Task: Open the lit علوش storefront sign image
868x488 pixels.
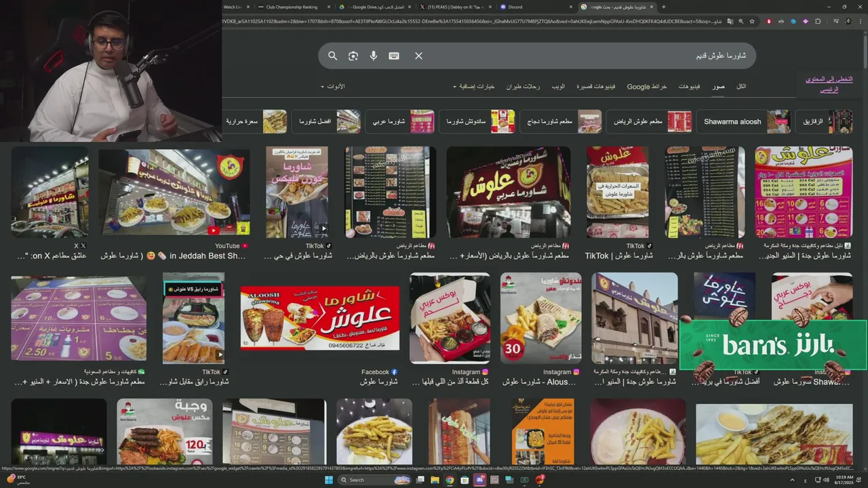Action: 509,192
